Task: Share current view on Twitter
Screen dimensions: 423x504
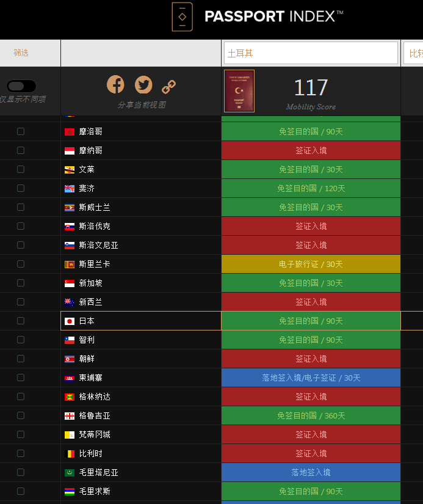Action: pyautogui.click(x=143, y=85)
